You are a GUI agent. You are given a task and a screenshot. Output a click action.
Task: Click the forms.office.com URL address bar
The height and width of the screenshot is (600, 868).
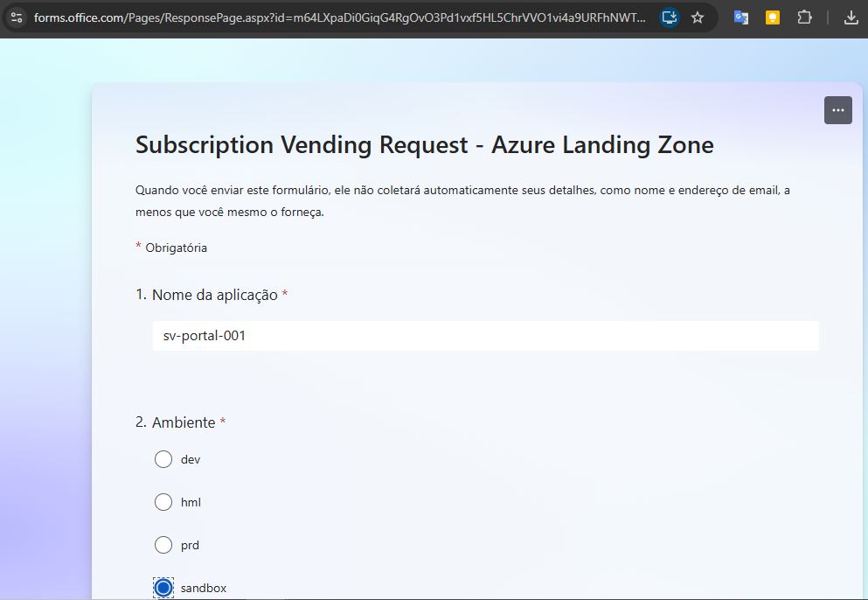pyautogui.click(x=339, y=17)
